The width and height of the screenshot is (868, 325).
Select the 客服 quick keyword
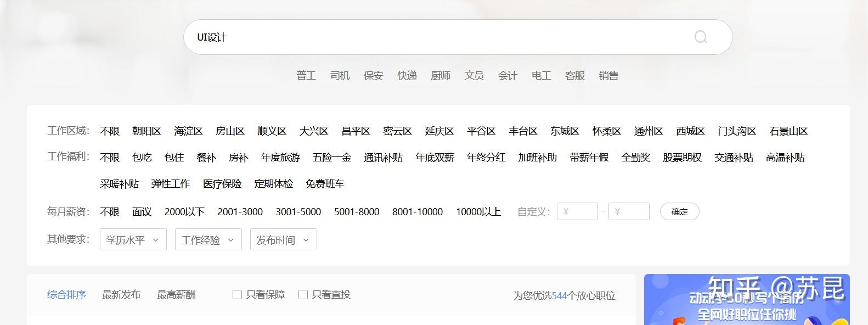tap(575, 76)
